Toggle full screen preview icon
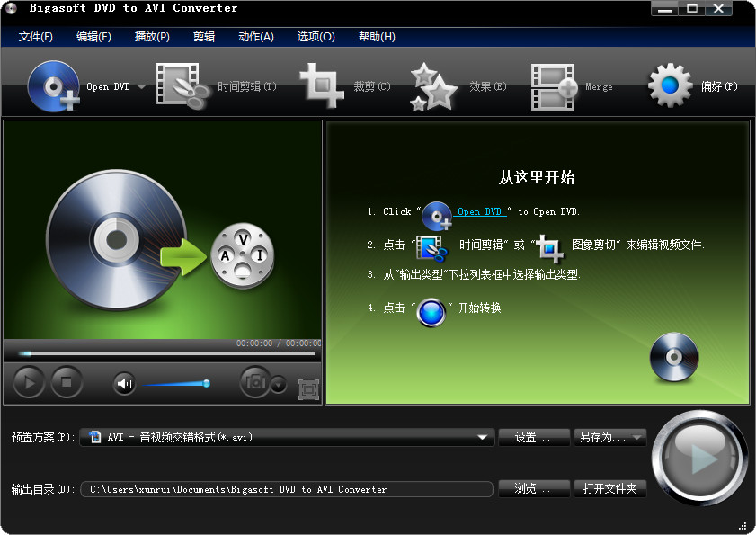The width and height of the screenshot is (756, 535). coord(308,390)
